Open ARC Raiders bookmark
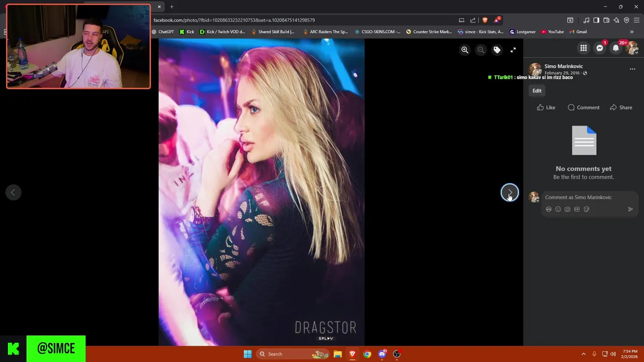644x362 pixels. tap(326, 32)
